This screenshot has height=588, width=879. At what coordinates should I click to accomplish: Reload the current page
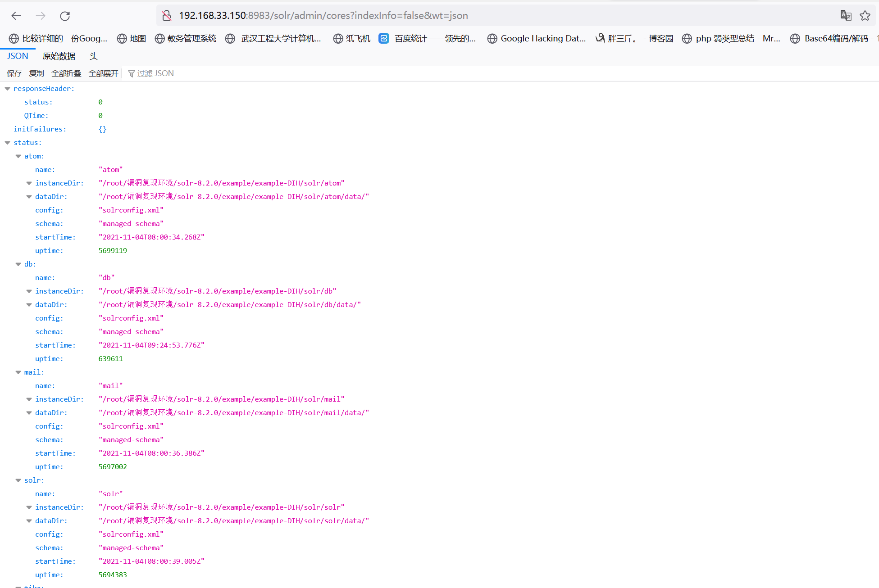pos(65,16)
